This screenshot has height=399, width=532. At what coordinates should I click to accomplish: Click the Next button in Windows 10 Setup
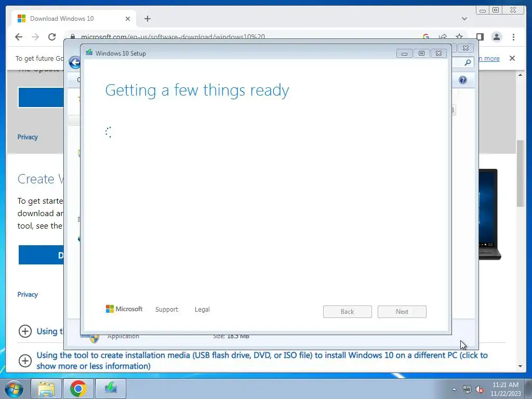click(x=402, y=312)
